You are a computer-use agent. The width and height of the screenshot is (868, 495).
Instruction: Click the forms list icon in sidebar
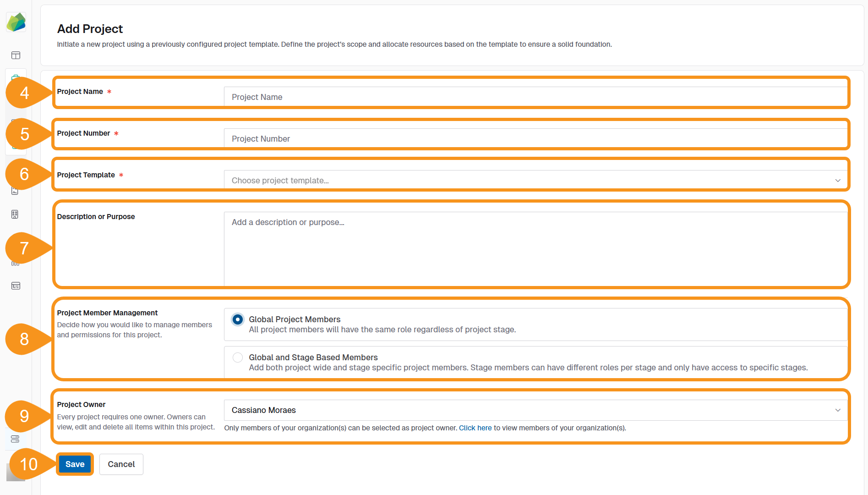(x=16, y=286)
